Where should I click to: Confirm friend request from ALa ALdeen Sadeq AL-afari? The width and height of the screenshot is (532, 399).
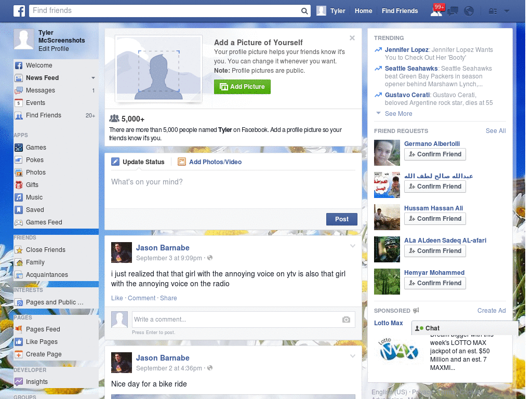(x=435, y=251)
